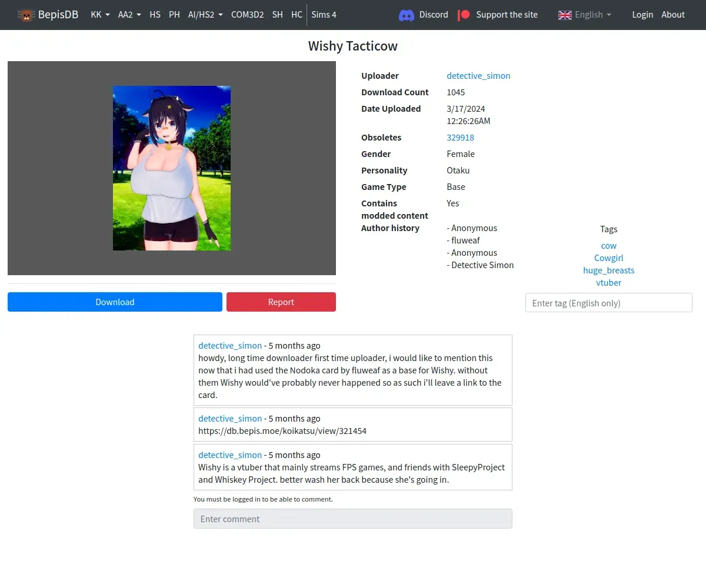
Task: Select the cow tag
Action: [609, 245]
